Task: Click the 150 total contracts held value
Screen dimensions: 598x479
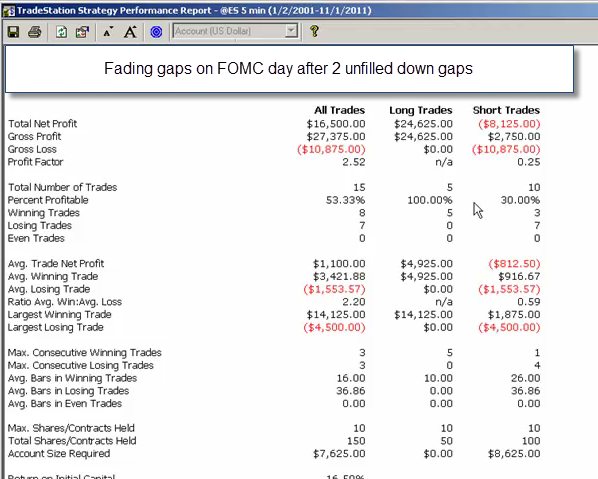Action: 356,441
